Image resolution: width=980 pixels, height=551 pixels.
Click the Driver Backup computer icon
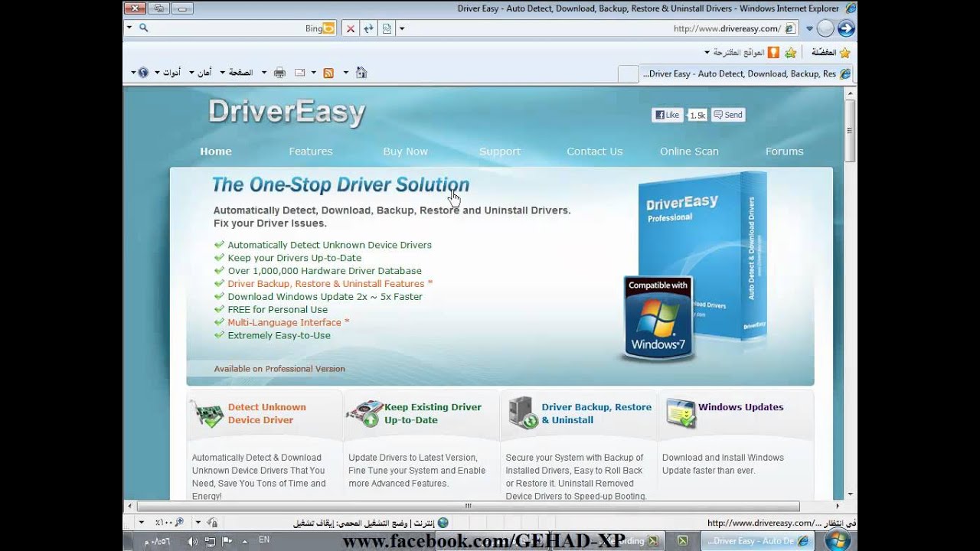523,413
